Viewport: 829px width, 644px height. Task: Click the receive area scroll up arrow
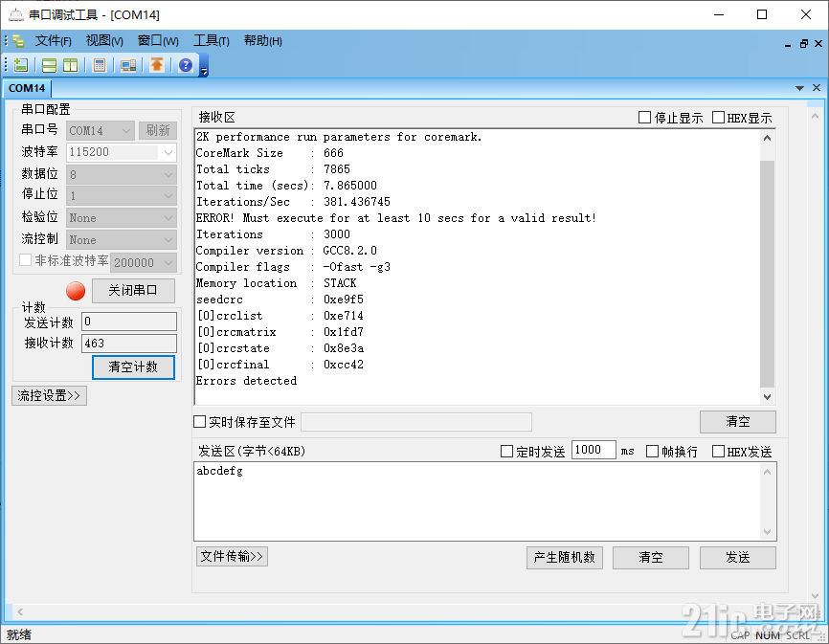point(767,138)
